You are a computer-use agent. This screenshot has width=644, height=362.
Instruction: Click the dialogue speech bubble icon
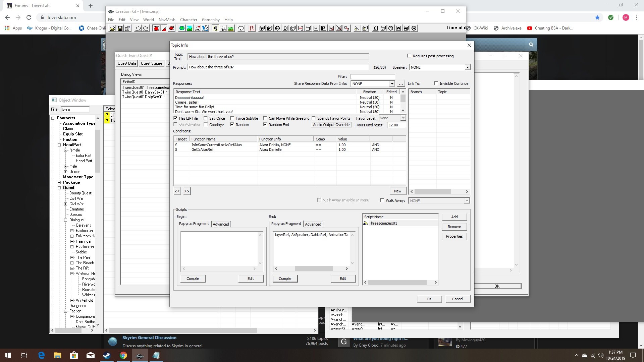pyautogui.click(x=241, y=28)
